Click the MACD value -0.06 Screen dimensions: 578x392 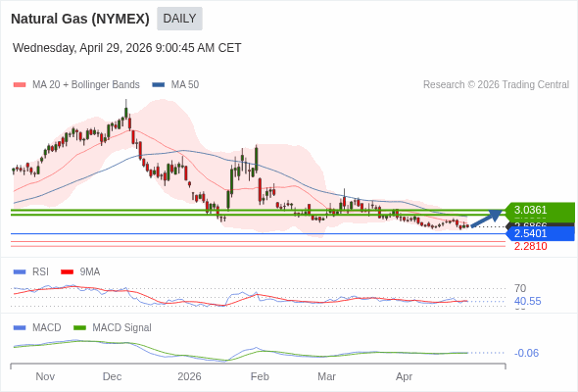[x=526, y=353]
